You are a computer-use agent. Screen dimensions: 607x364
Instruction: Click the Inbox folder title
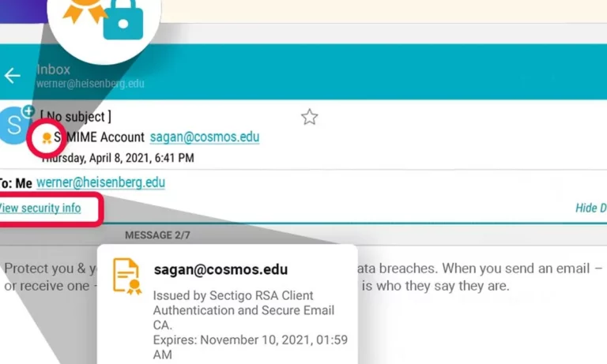click(54, 69)
